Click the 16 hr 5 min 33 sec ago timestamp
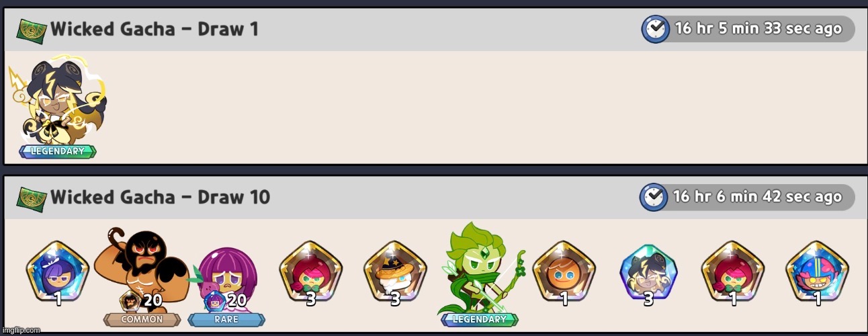 pos(758,30)
